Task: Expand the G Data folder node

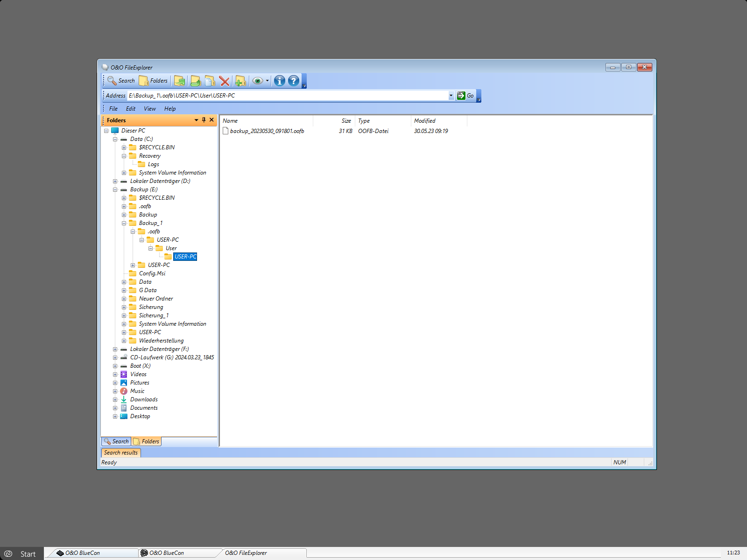Action: [124, 290]
